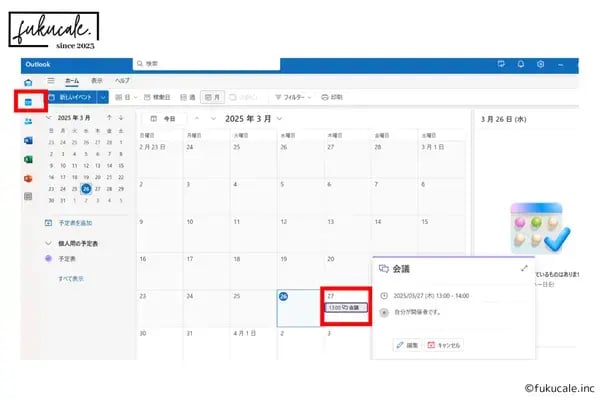Open the more apps icon in sidebar
The image size is (600, 400).
click(x=28, y=196)
